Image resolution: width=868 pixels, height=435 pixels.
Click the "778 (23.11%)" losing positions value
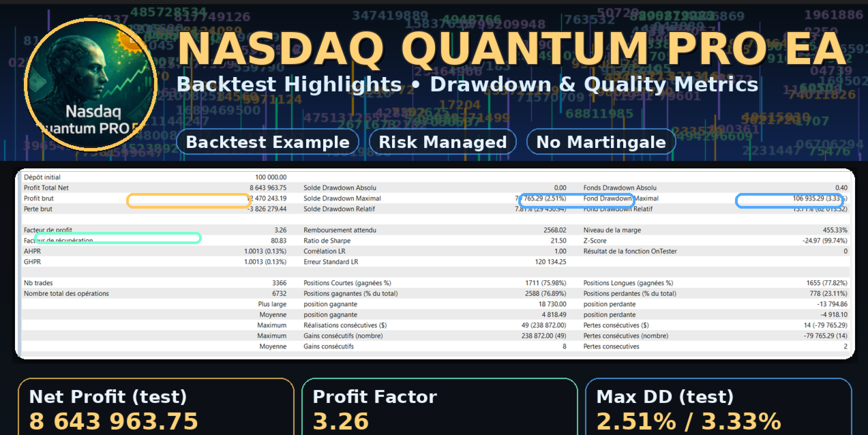point(829,294)
